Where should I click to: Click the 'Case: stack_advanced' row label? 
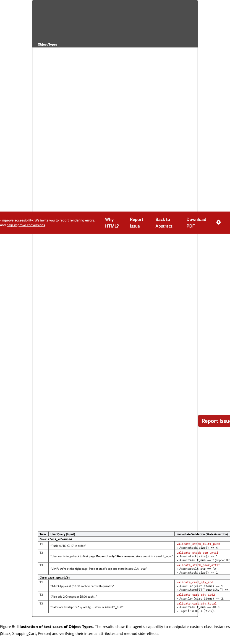click(x=56, y=539)
